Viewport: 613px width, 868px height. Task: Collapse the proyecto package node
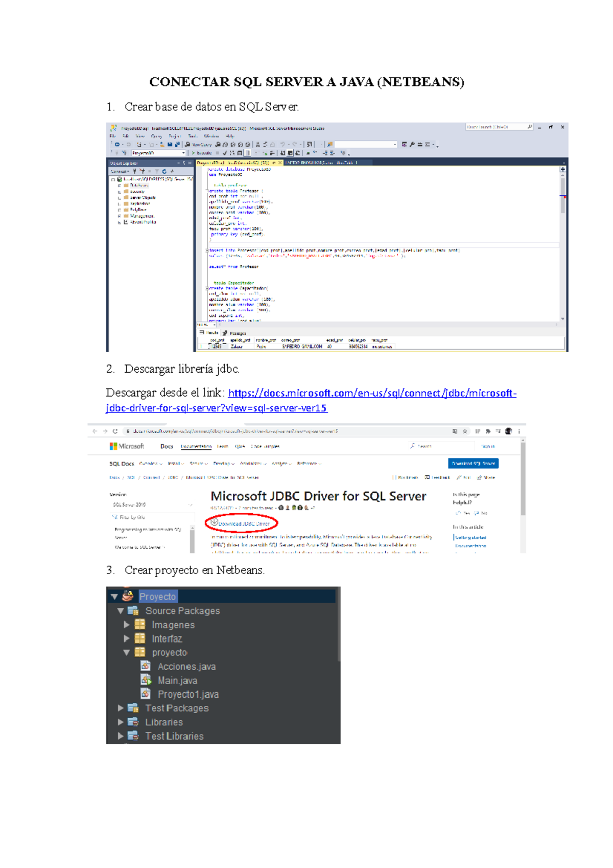tap(127, 652)
